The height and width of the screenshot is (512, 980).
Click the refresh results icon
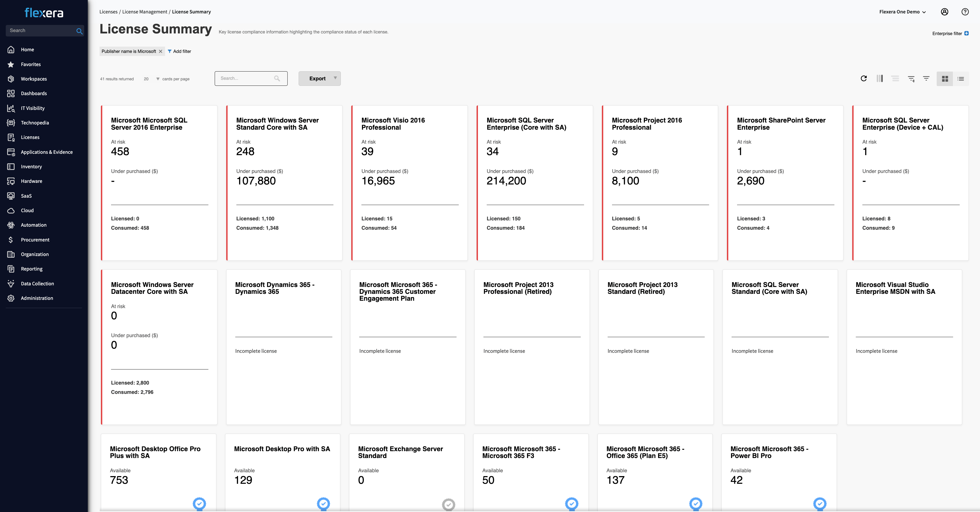tap(863, 78)
